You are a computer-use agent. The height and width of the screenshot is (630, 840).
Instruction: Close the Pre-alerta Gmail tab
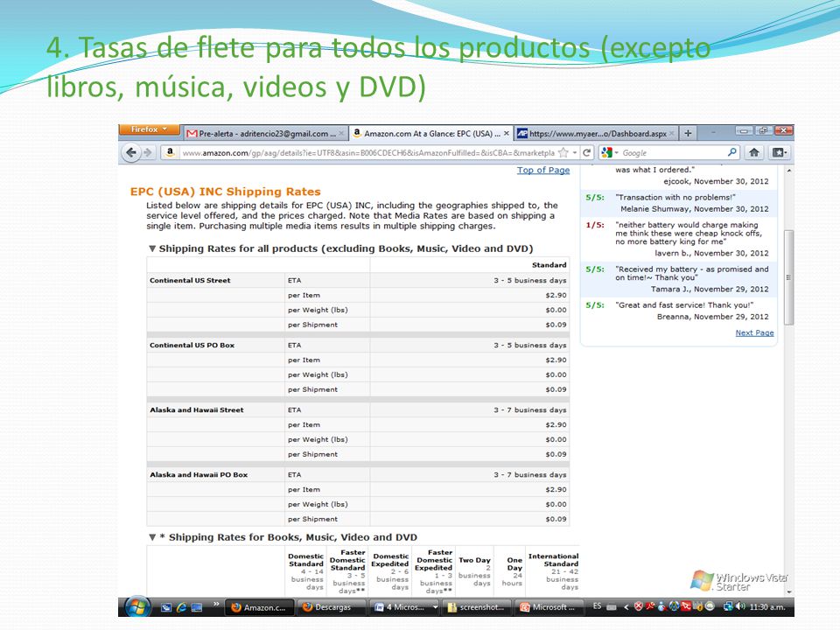click(341, 133)
